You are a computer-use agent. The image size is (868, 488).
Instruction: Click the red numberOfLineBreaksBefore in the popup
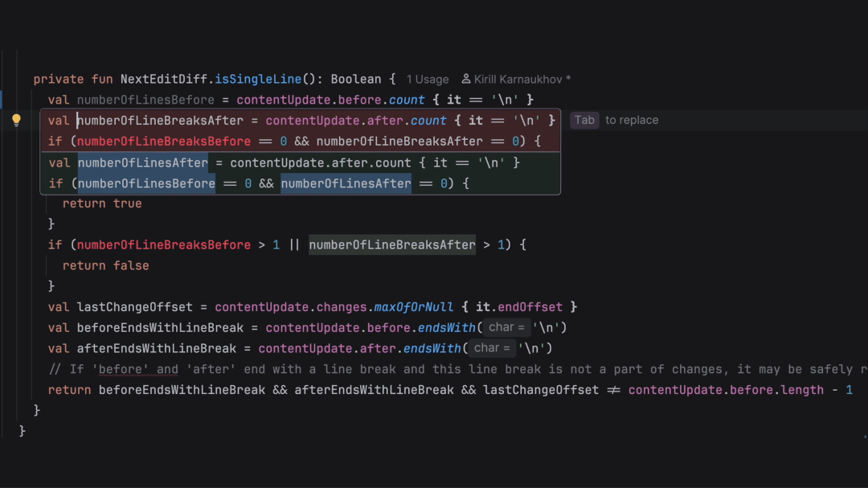click(164, 141)
